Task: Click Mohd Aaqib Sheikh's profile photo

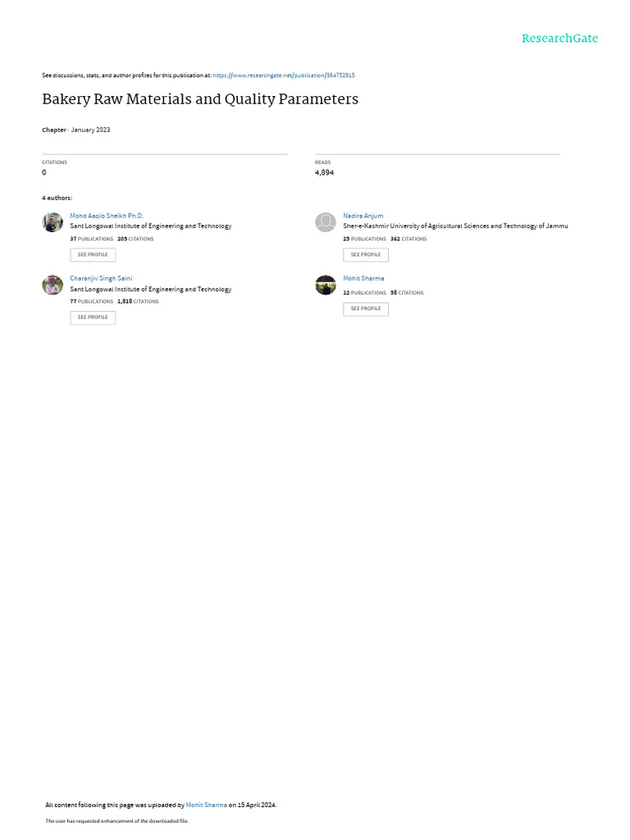Action: coord(52,221)
